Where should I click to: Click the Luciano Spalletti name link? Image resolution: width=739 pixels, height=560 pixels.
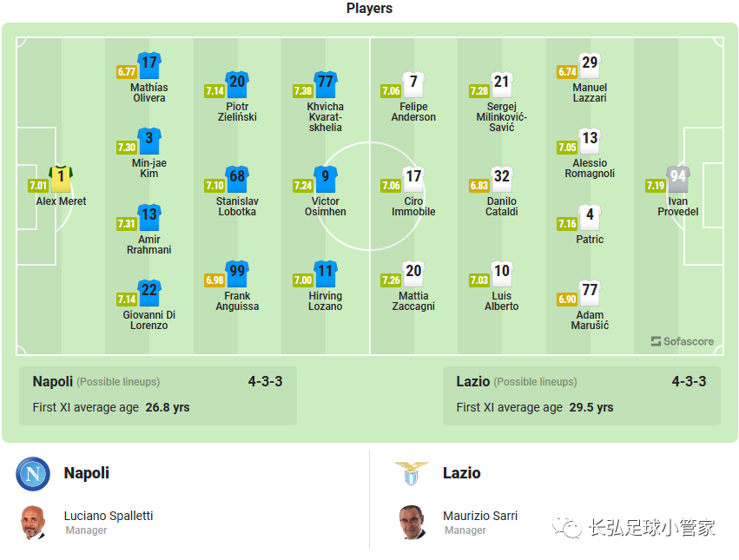(x=109, y=516)
